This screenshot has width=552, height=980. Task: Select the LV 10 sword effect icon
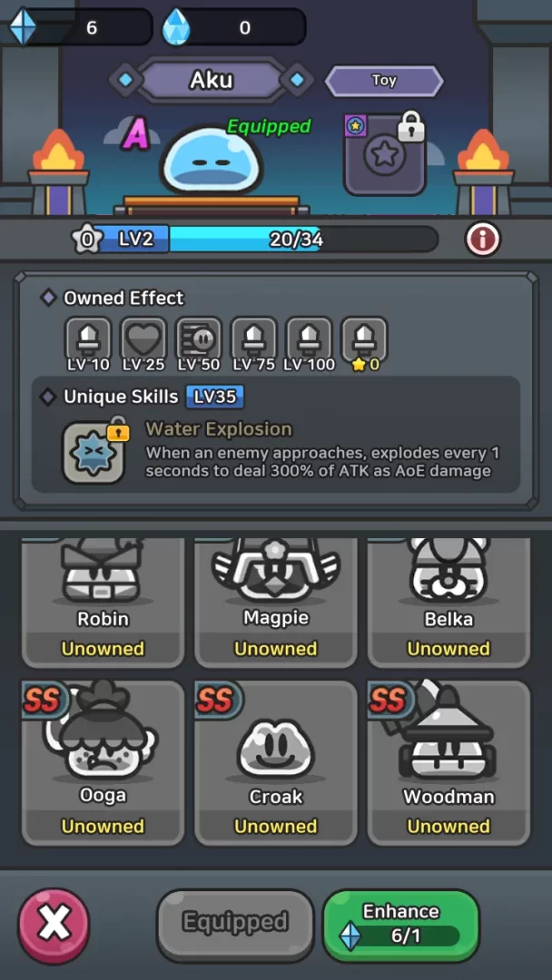pyautogui.click(x=88, y=338)
